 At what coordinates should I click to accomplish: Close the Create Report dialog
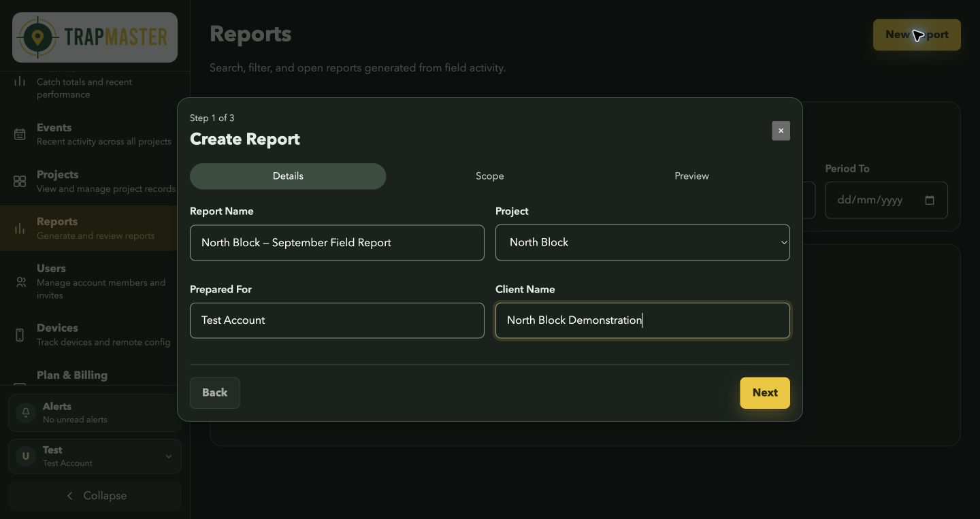pyautogui.click(x=781, y=131)
